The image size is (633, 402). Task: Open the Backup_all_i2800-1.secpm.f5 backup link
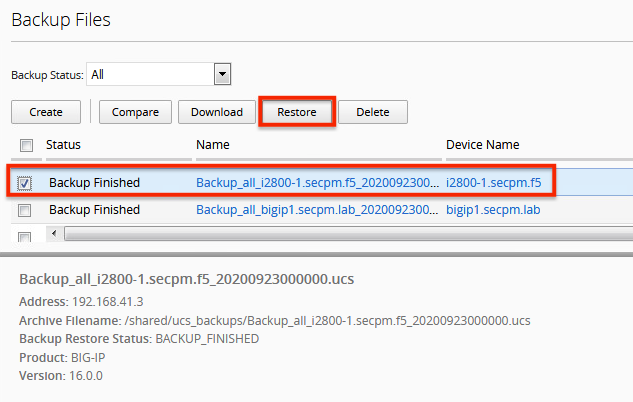316,183
